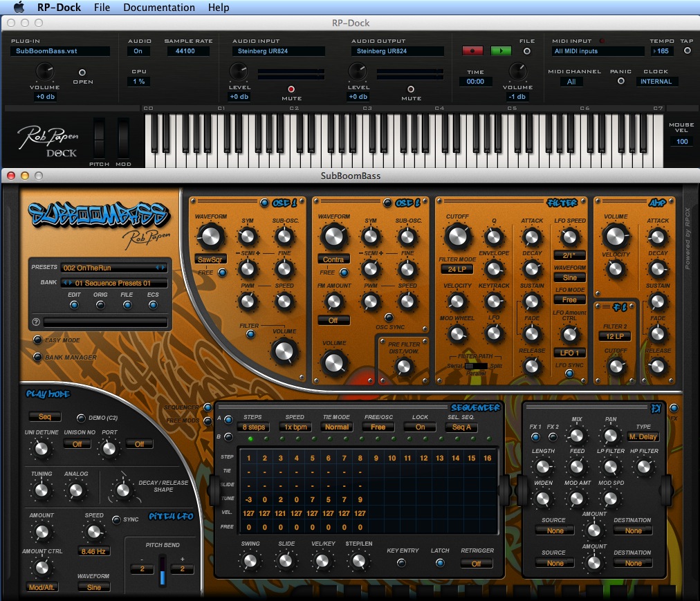This screenshot has width=700, height=601.
Task: Click the Amp Volume knob
Action: tap(616, 237)
